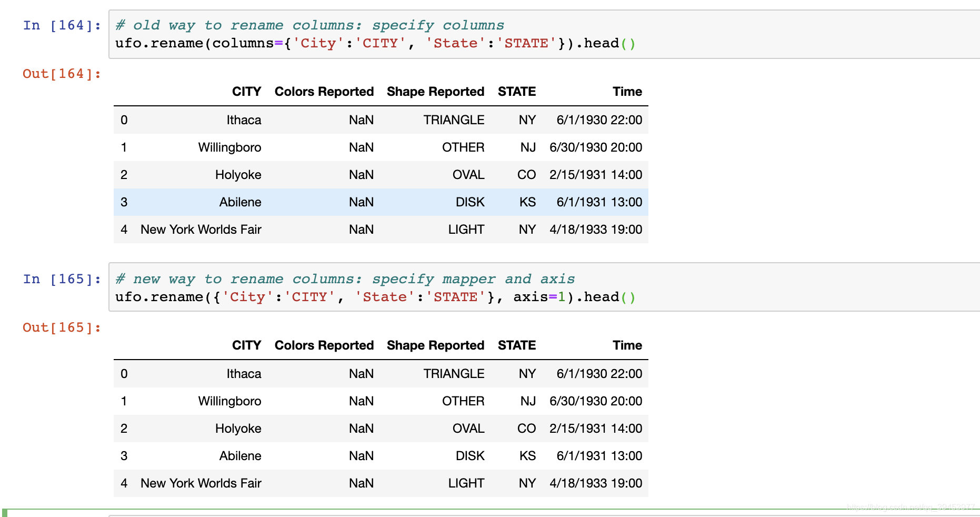Click Time header in Out[164] table
Image resolution: width=980 pixels, height=517 pixels.
click(627, 92)
